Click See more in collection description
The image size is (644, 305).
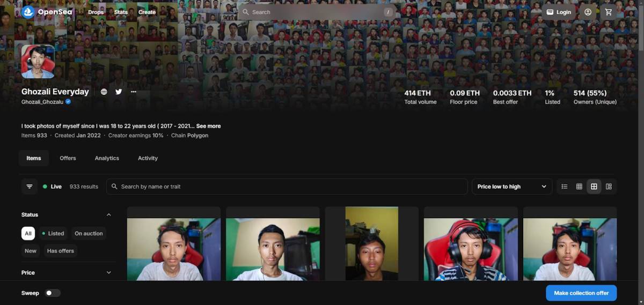pyautogui.click(x=208, y=126)
